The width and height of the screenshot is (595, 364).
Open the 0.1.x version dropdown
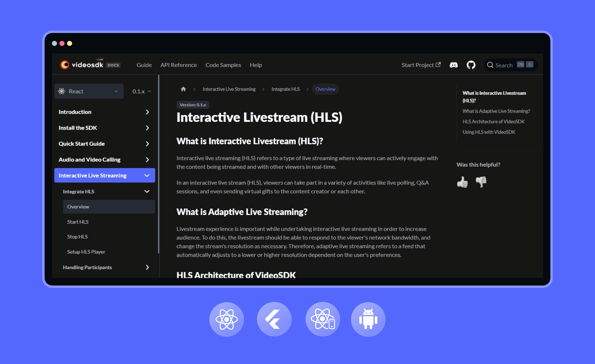[142, 91]
